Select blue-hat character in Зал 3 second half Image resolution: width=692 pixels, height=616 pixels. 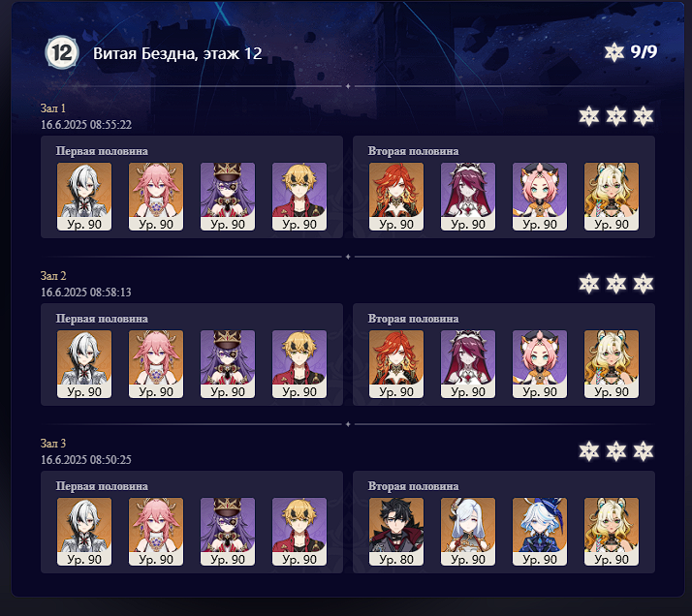[x=540, y=532]
